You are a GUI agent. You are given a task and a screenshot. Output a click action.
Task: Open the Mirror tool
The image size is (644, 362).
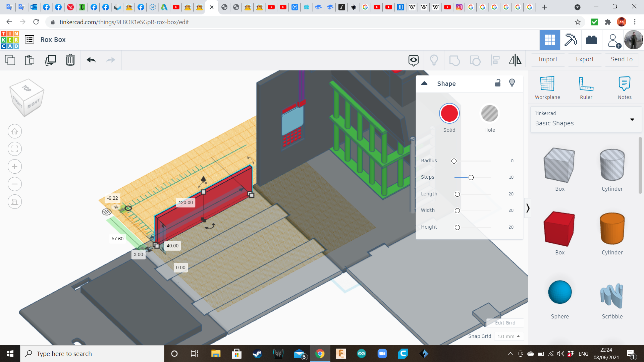(x=515, y=60)
